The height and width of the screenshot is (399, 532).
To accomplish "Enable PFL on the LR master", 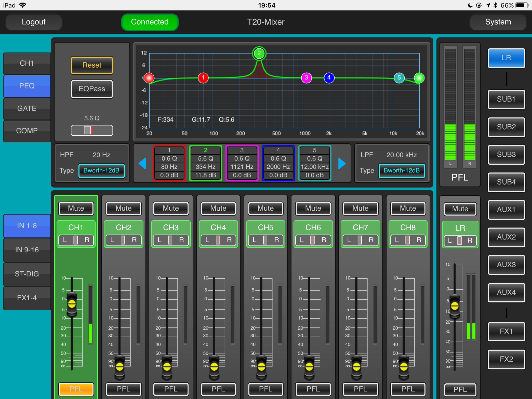I will (x=460, y=389).
